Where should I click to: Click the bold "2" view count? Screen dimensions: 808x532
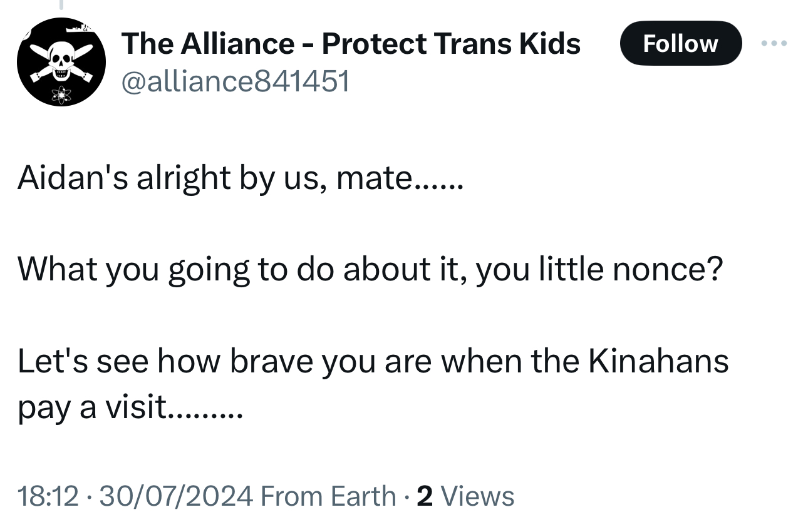pyautogui.click(x=425, y=496)
